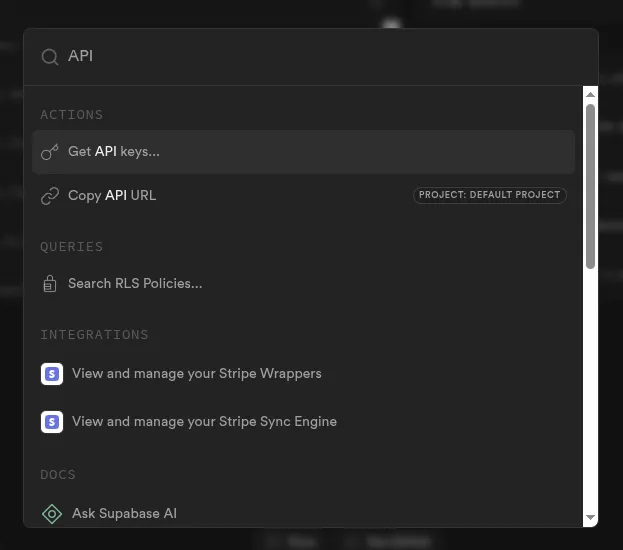This screenshot has width=623, height=550.
Task: Open 'View and manage your Stripe Sync Engine'
Action: (204, 422)
